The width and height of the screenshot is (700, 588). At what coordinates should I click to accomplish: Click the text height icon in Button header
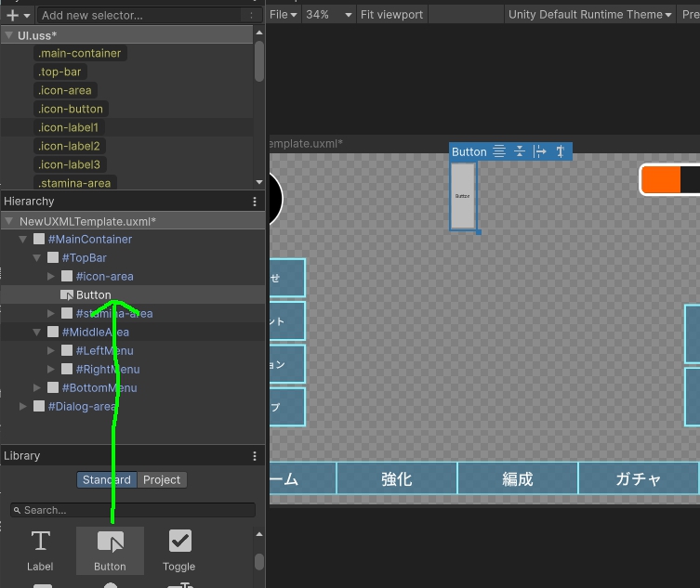(561, 151)
